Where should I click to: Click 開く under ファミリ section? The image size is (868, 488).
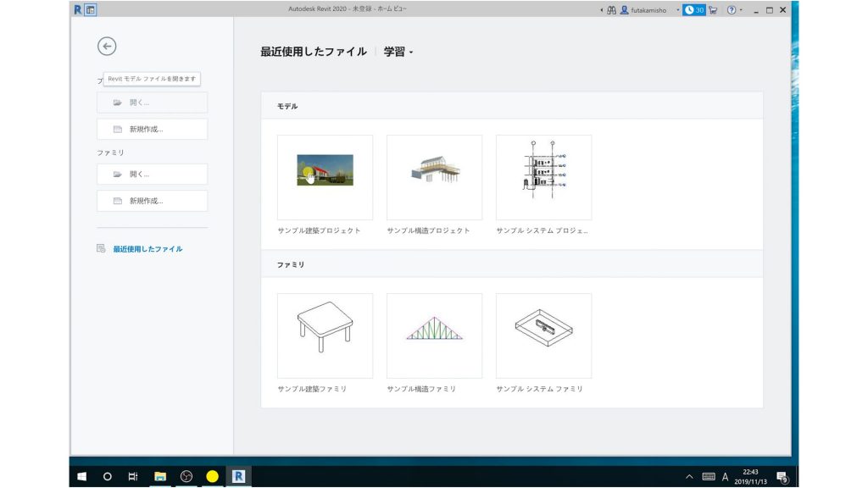tap(152, 174)
